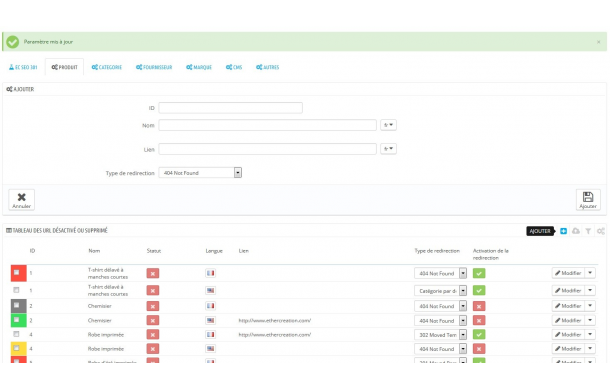The width and height of the screenshot is (610, 390).
Task: Open 'Catégorie par d' redirection dropdown
Action: [x=440, y=291]
